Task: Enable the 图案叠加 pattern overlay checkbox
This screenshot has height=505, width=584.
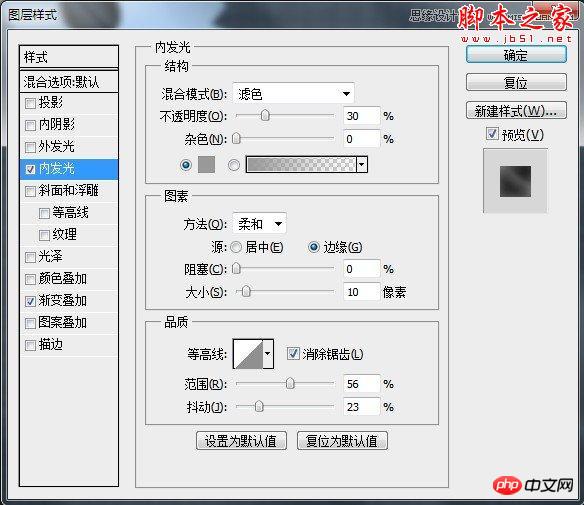Action: click(30, 323)
